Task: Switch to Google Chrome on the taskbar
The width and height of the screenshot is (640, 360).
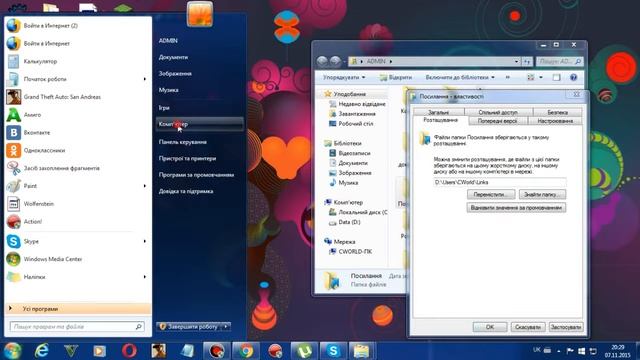Action: point(246,351)
